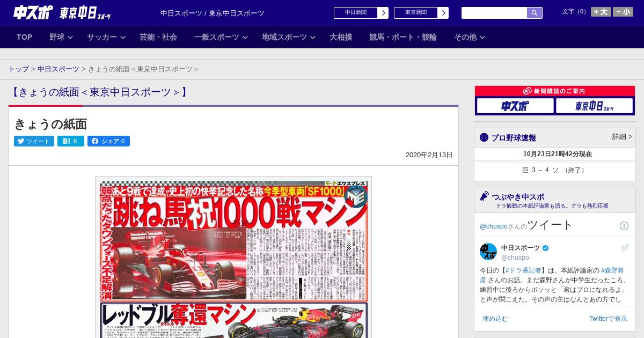Click 中スポ subscription banner button
The image size is (644, 338).
515,106
